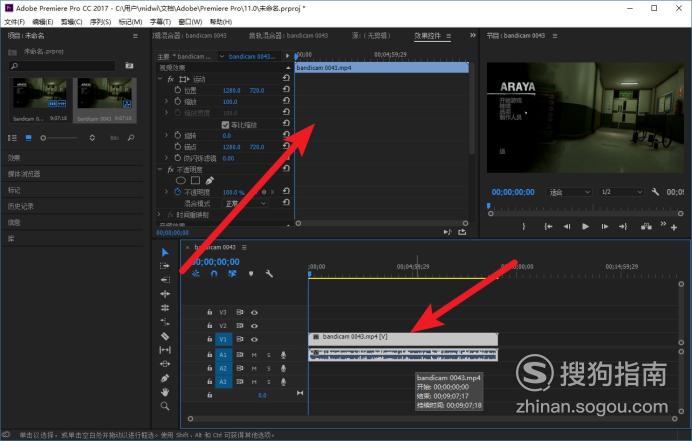Open Program Monitor button editor plus
Screen dimensions: 692x441
click(674, 227)
